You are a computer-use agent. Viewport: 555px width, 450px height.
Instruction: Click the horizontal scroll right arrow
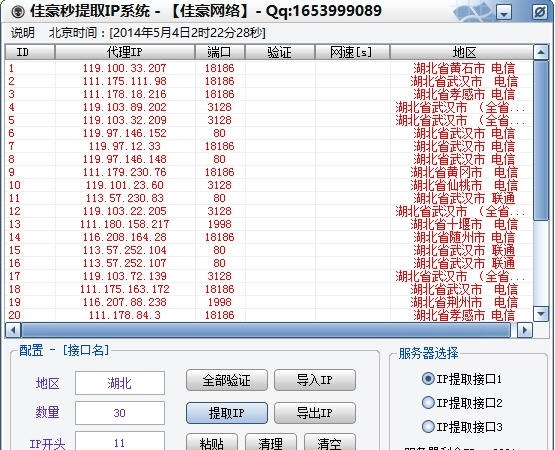pyautogui.click(x=525, y=330)
